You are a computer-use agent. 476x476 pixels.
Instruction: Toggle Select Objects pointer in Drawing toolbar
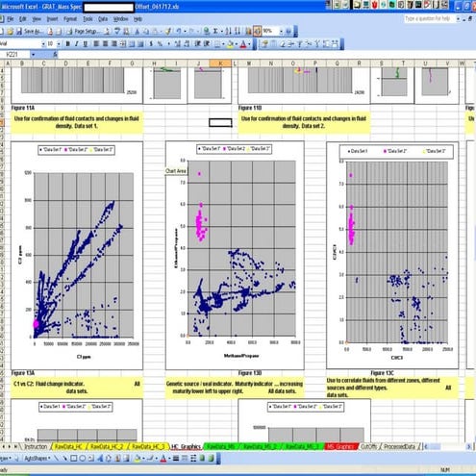coord(16,459)
